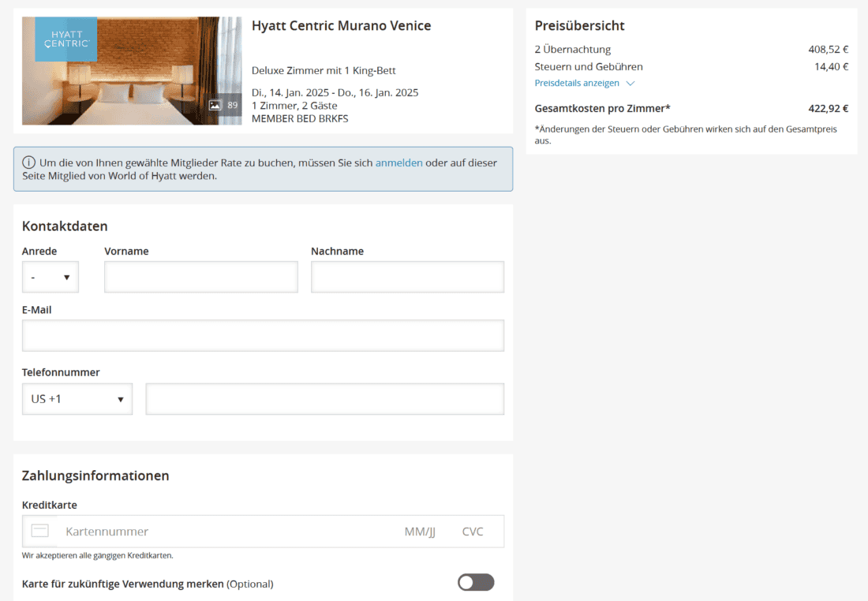The height and width of the screenshot is (601, 868).
Task: Select the MM/JJ expiry date field
Action: click(x=420, y=532)
